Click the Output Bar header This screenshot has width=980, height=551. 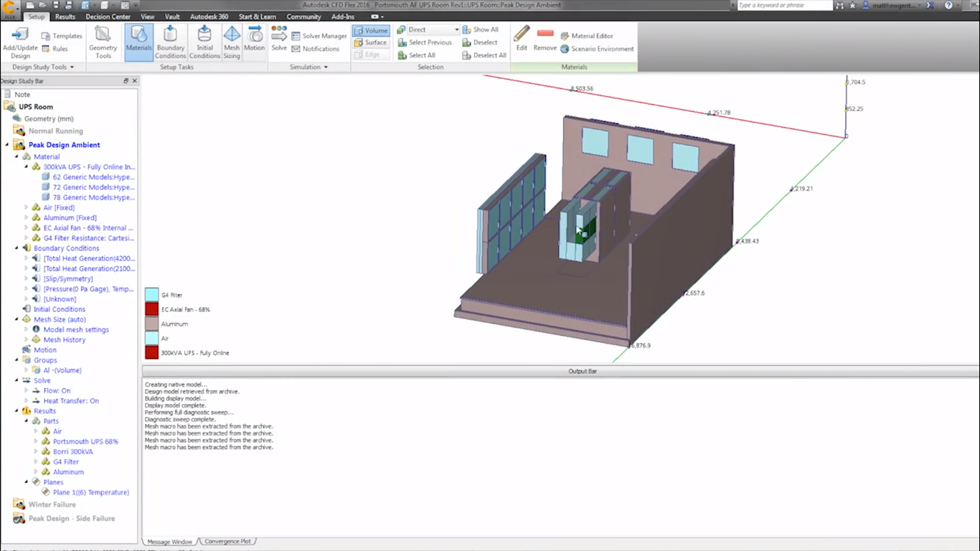coord(560,371)
